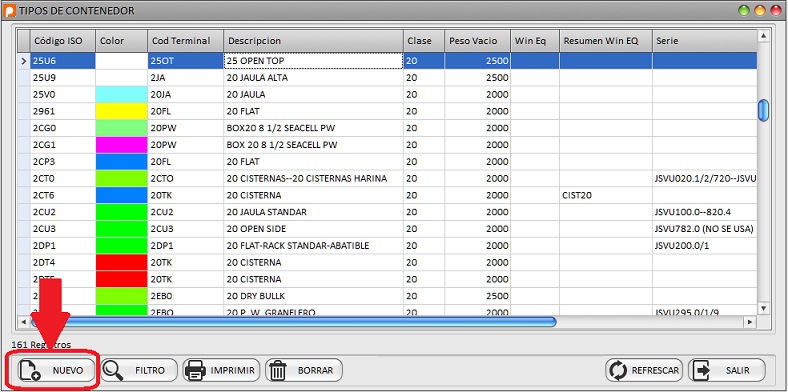Click the 'JSVU100.0--820.4' serie cell

[705, 212]
